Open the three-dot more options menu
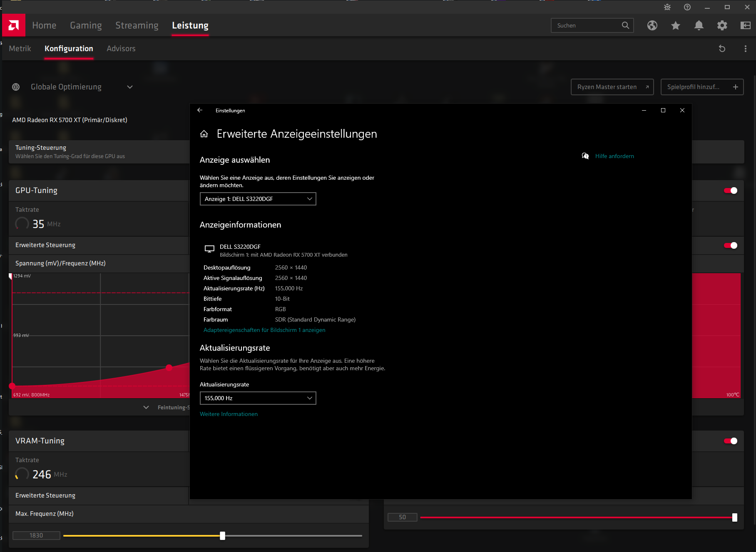756x552 pixels. pyautogui.click(x=745, y=49)
